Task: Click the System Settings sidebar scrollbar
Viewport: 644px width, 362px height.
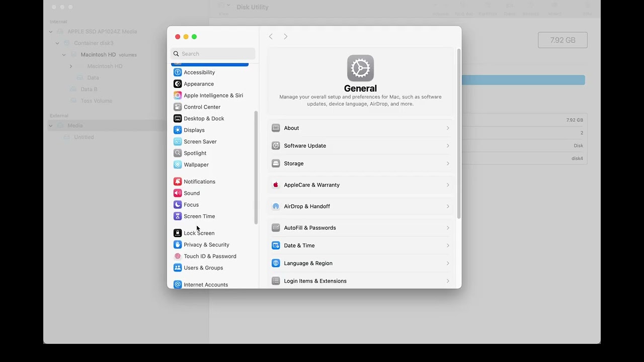Action: click(256, 167)
